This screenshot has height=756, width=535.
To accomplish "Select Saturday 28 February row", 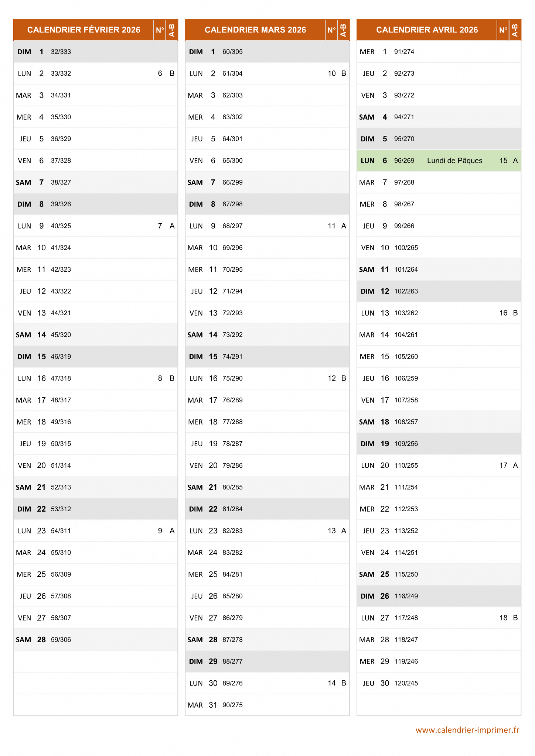I will [96, 640].
